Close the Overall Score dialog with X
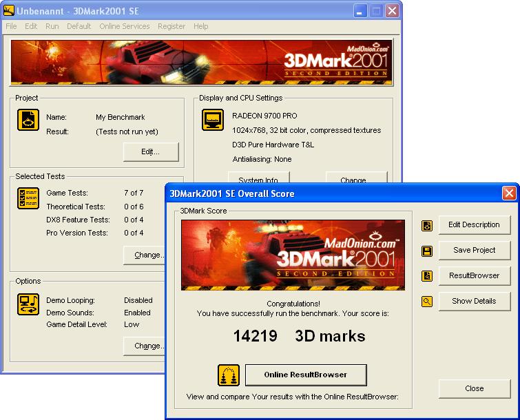The height and width of the screenshot is (420, 520). click(x=510, y=193)
